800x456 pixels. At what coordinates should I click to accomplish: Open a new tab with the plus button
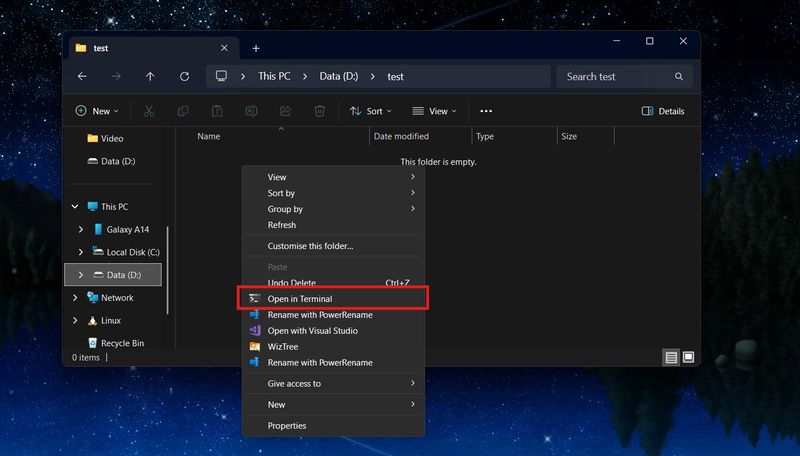click(x=256, y=48)
